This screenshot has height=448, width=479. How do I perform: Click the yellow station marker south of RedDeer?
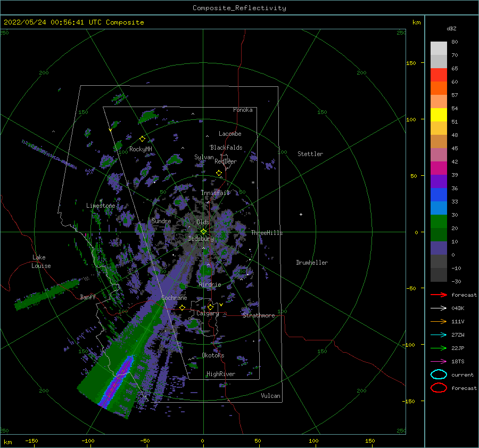pos(219,173)
